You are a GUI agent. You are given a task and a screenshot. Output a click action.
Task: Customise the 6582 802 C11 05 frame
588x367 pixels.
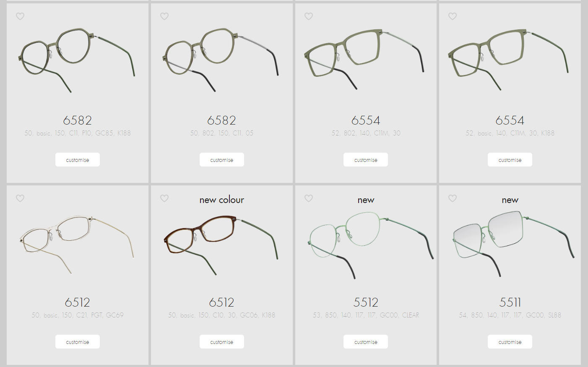click(x=222, y=160)
